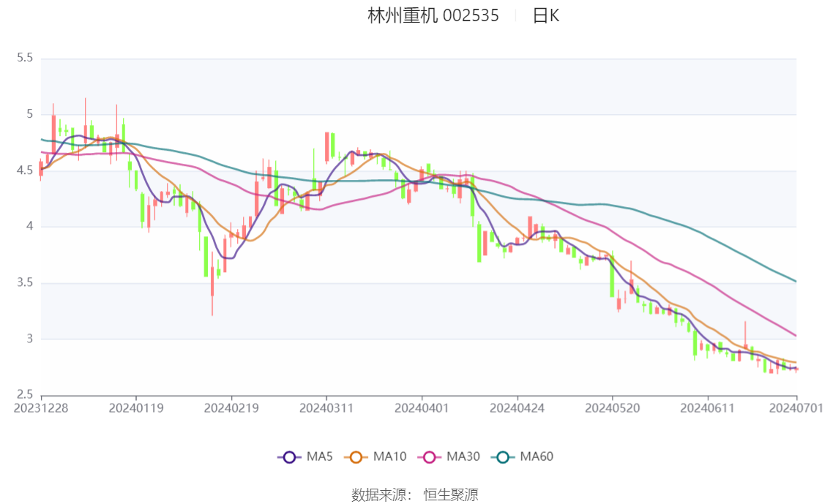The width and height of the screenshot is (830, 504).
Task: Toggle the MA30 legend item
Action: pyautogui.click(x=449, y=457)
